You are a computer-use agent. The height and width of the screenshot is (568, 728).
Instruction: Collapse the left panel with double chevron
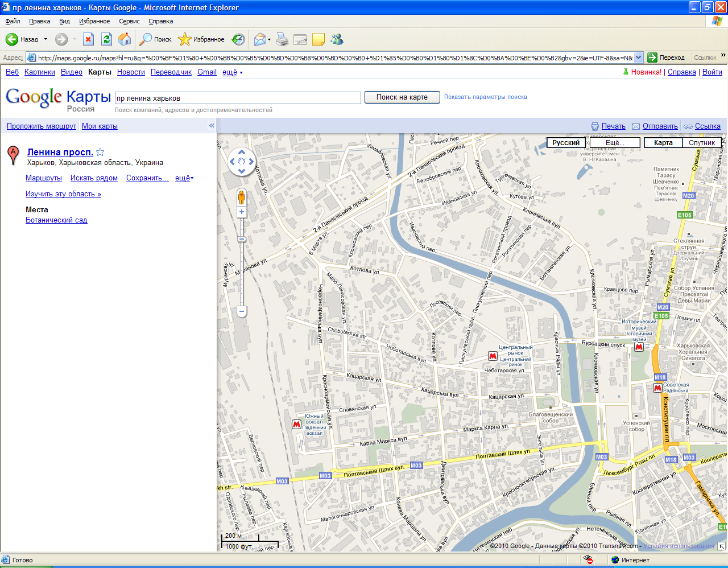pyautogui.click(x=212, y=126)
